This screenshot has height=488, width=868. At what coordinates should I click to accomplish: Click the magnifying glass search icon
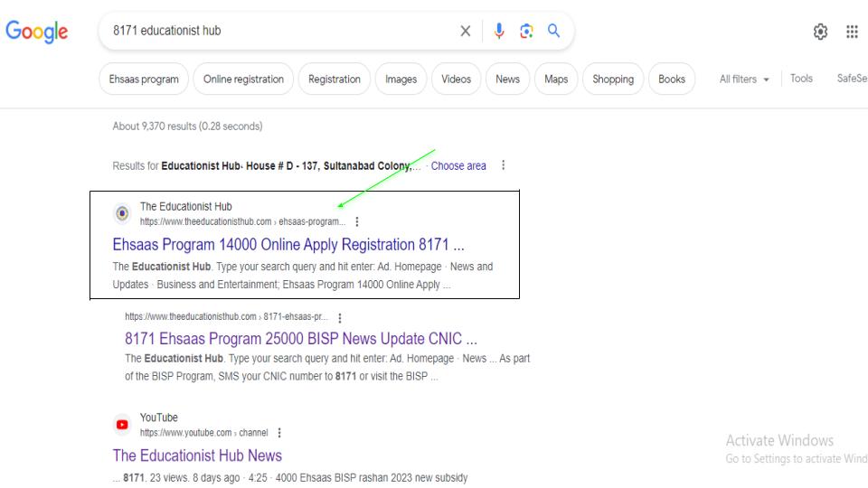[x=553, y=32]
